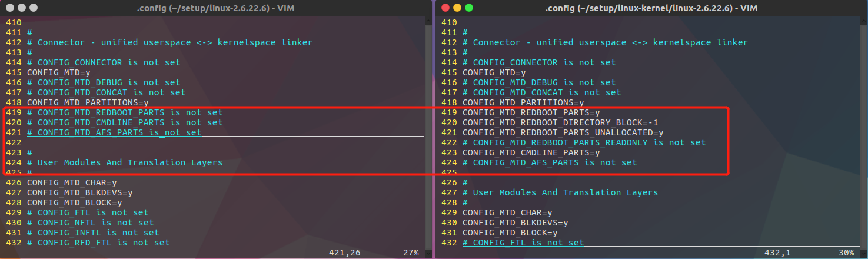Click CONFIG_MTD_REDBOOT_PARTS_UNALLOCATED=y in right window
This screenshot has width=868, height=259.
click(563, 132)
